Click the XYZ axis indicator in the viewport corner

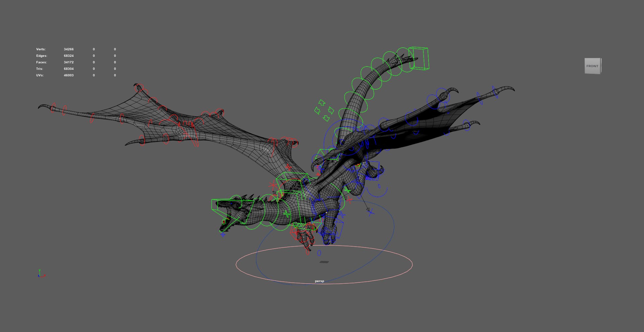(x=41, y=273)
